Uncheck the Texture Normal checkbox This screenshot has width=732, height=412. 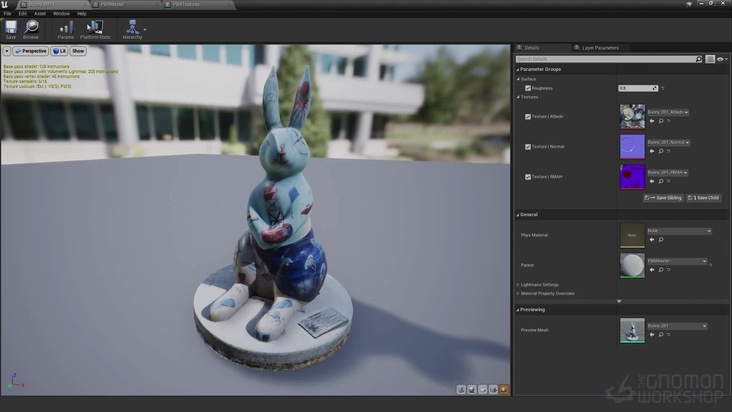528,147
